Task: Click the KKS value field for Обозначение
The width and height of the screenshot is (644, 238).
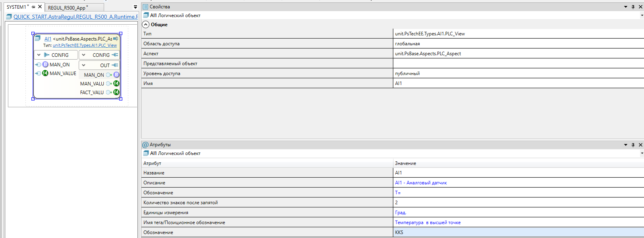Action: coord(516,232)
